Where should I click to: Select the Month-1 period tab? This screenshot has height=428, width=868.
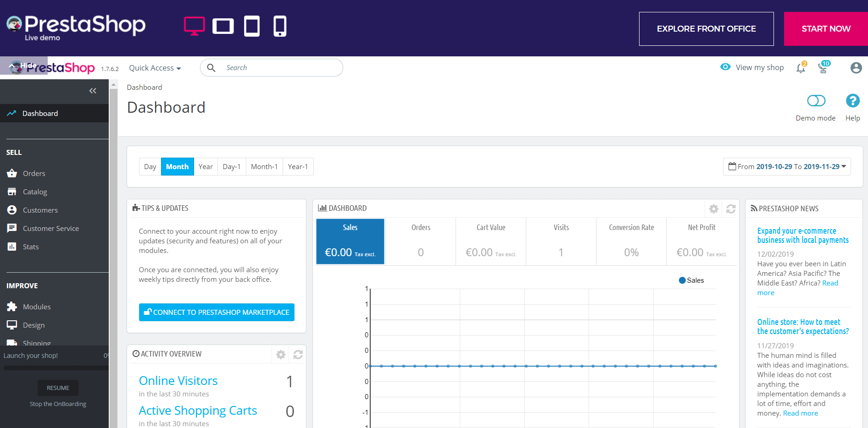[x=264, y=166]
